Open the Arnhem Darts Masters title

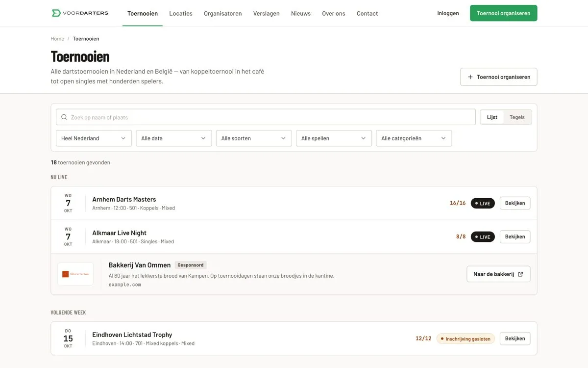point(124,199)
